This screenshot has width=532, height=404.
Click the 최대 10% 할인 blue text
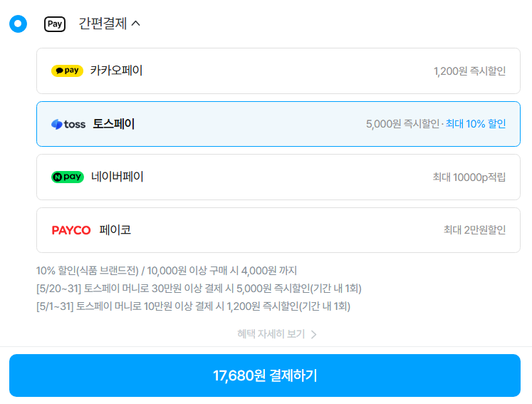(x=476, y=124)
